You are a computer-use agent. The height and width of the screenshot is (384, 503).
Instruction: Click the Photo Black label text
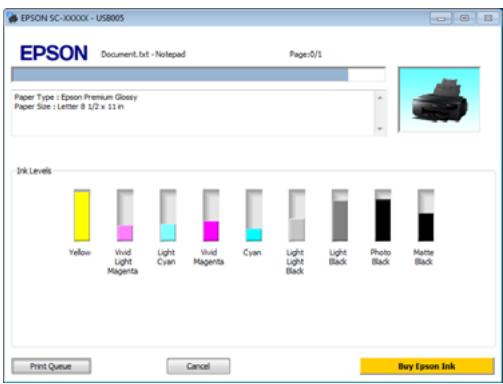pyautogui.click(x=381, y=257)
